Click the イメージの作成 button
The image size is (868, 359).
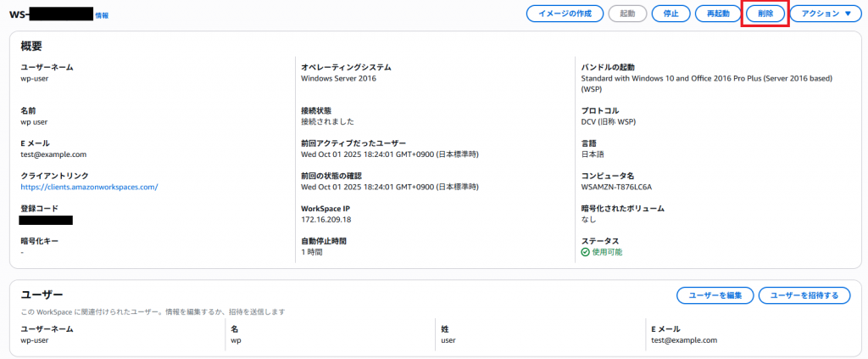(565, 14)
